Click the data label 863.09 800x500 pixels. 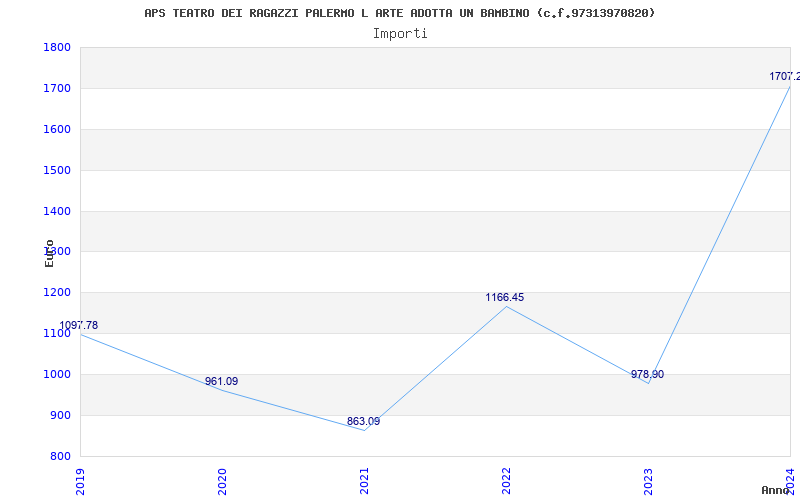coord(363,421)
